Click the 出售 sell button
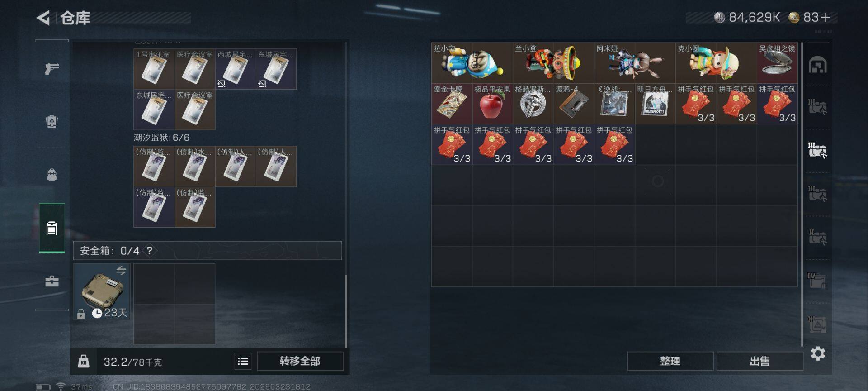The height and width of the screenshot is (391, 868). tap(759, 361)
